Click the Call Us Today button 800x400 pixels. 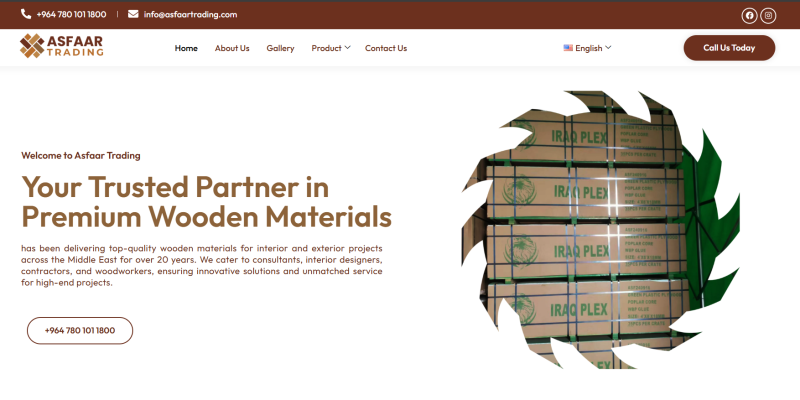click(729, 48)
